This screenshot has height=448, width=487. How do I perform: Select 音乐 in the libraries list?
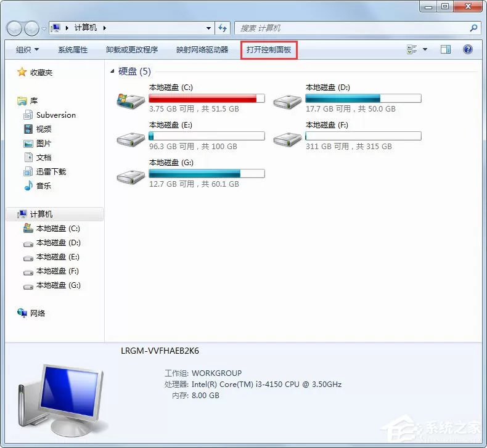44,186
